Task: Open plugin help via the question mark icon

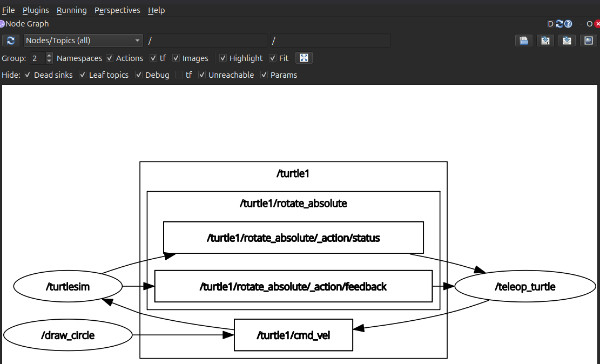Action: (x=568, y=24)
